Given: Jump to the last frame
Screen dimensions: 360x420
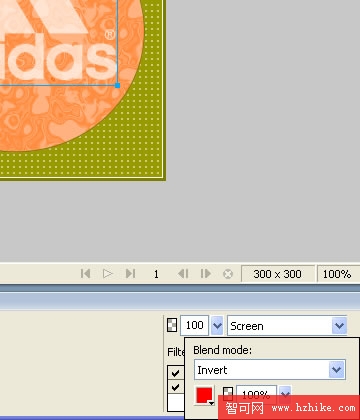Looking at the screenshot, I should coord(130,274).
